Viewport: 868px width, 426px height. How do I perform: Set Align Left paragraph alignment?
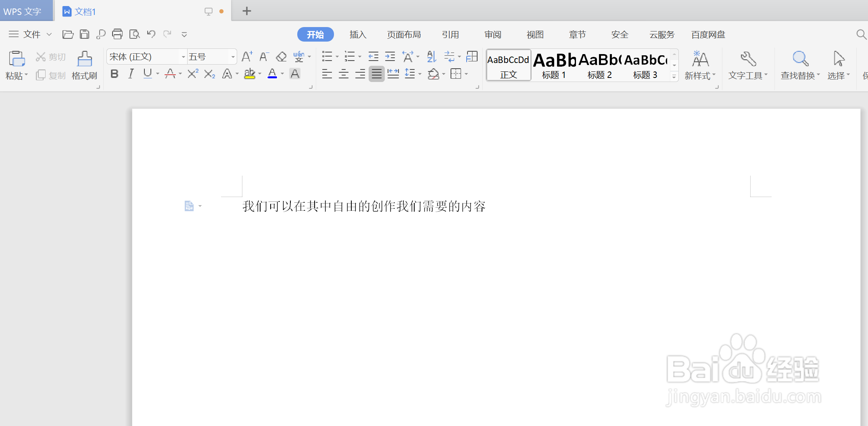[x=327, y=74]
